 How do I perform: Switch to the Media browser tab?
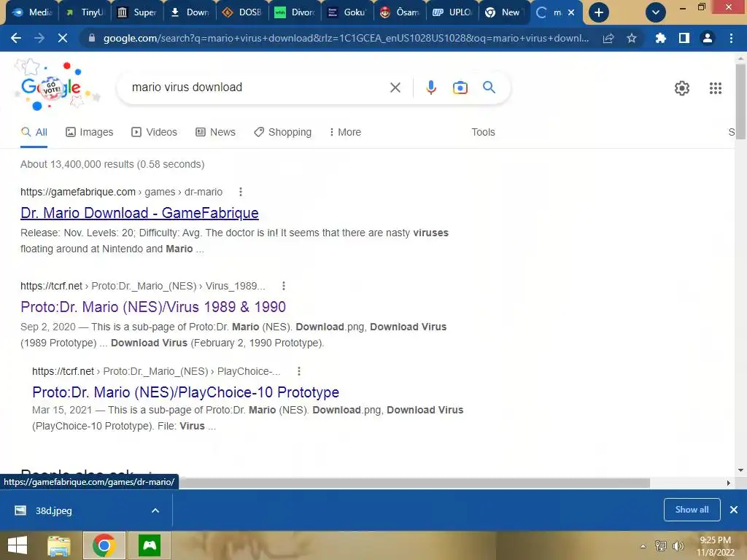coord(32,12)
